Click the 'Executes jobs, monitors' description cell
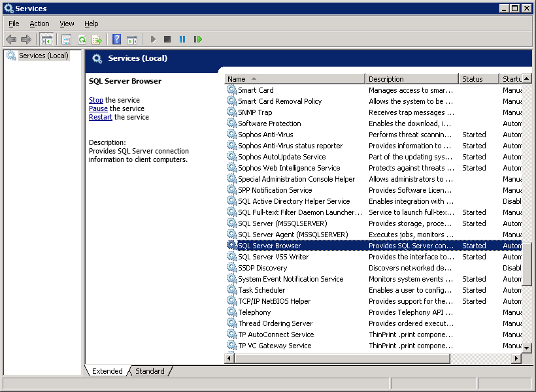This screenshot has height=392, width=536. [411, 235]
